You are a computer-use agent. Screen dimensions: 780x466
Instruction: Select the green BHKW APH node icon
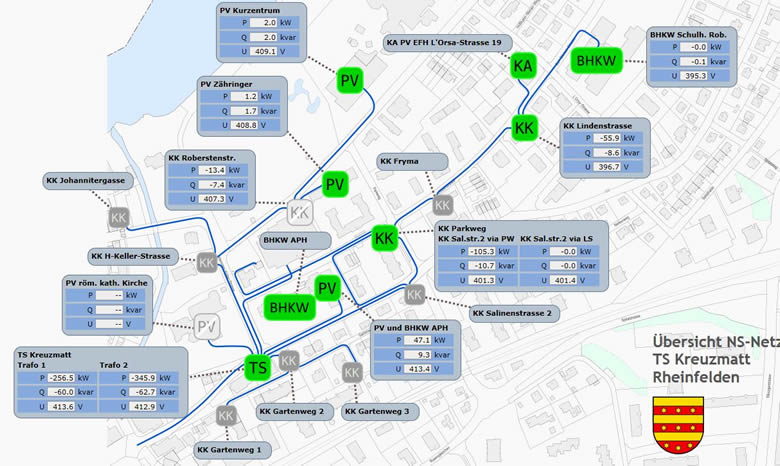pos(290,307)
